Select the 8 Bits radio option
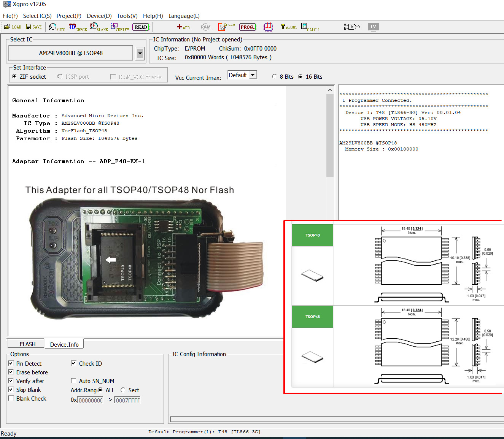The width and height of the screenshot is (504, 439). [x=275, y=77]
